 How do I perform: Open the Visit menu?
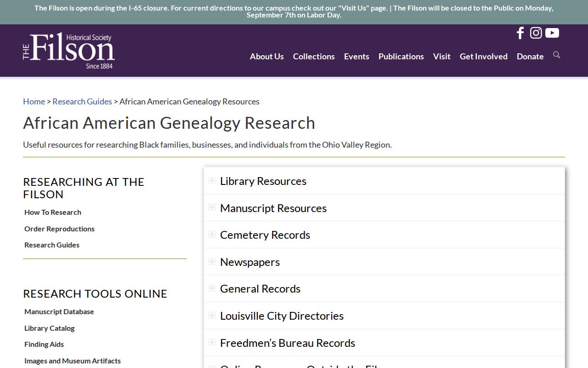(x=442, y=56)
